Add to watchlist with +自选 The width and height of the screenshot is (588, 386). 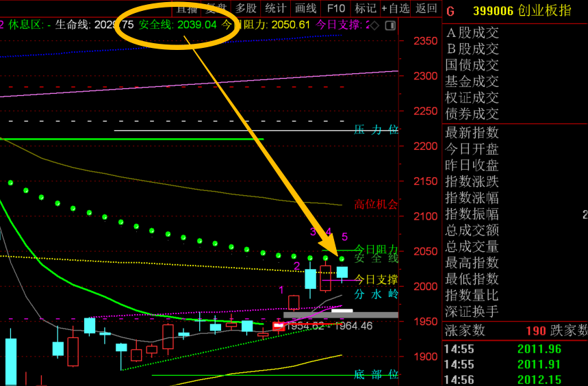pos(396,8)
